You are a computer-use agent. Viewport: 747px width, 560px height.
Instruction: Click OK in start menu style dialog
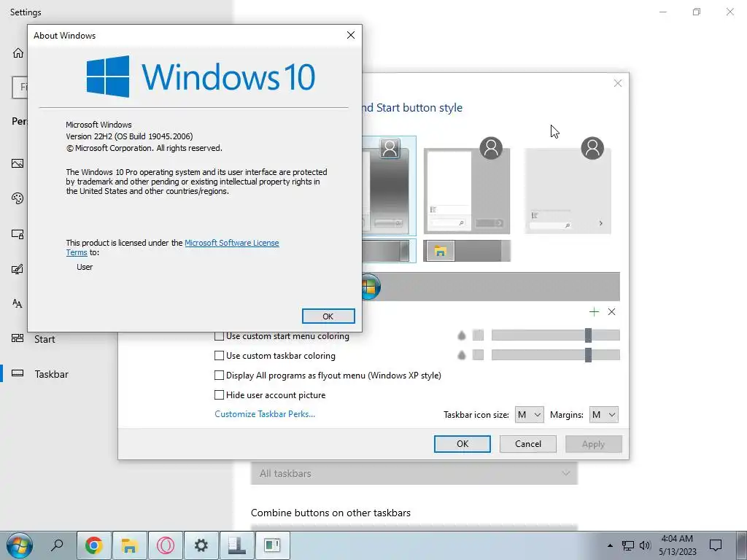462,444
